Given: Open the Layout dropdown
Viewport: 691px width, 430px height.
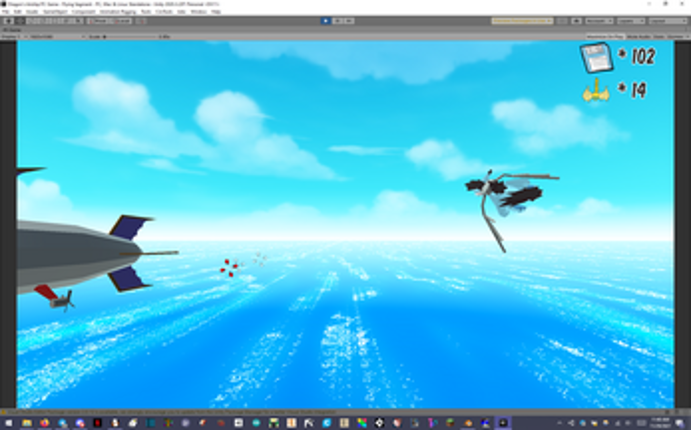Looking at the screenshot, I should [667, 21].
